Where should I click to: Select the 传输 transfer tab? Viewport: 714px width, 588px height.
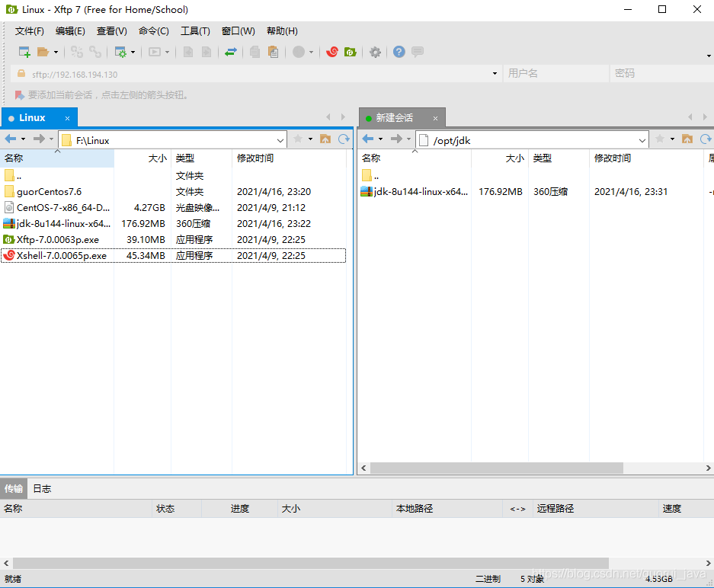(x=14, y=489)
